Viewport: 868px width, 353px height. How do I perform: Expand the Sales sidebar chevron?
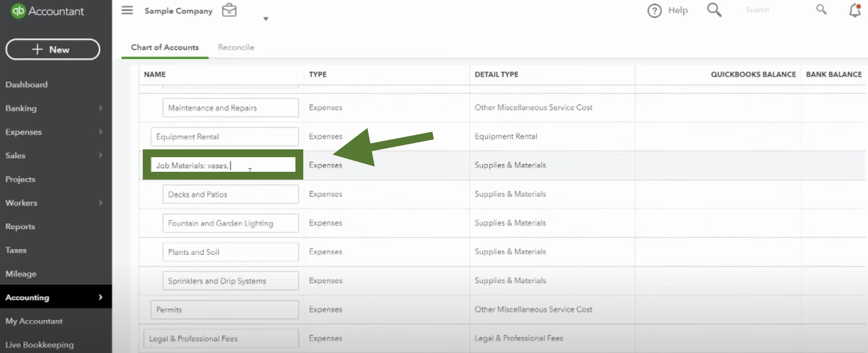click(100, 155)
